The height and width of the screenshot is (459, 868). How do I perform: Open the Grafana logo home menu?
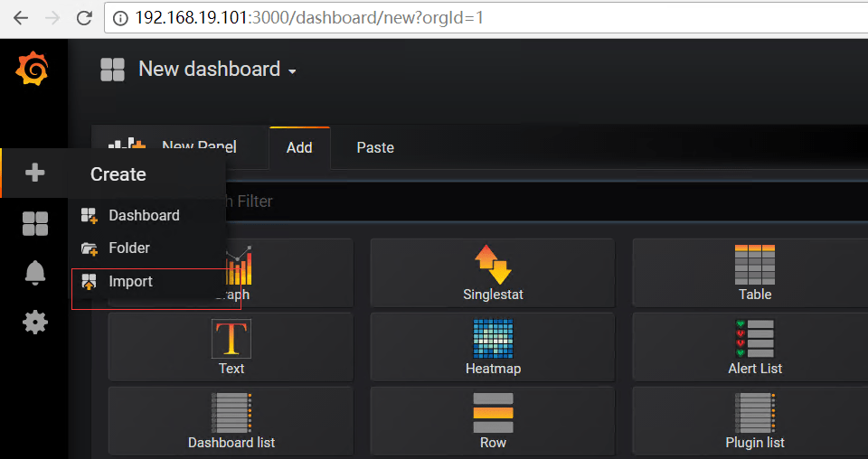33,69
